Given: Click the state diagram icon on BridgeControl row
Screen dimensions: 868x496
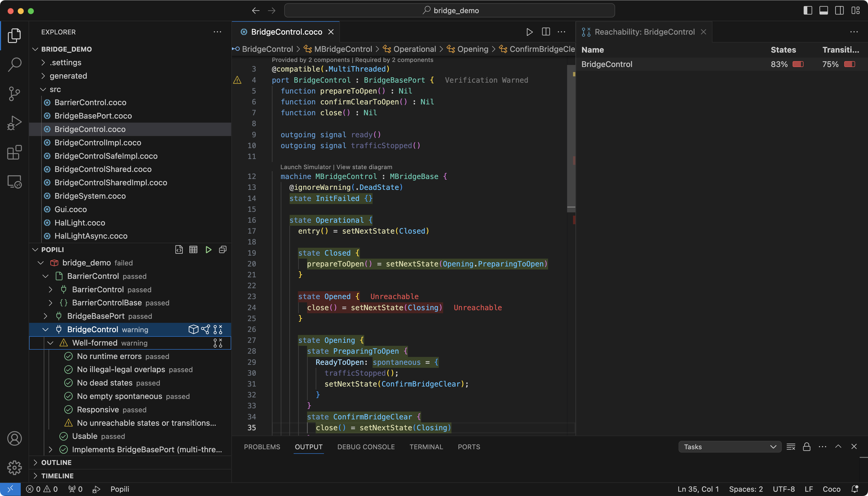Looking at the screenshot, I should tap(206, 329).
